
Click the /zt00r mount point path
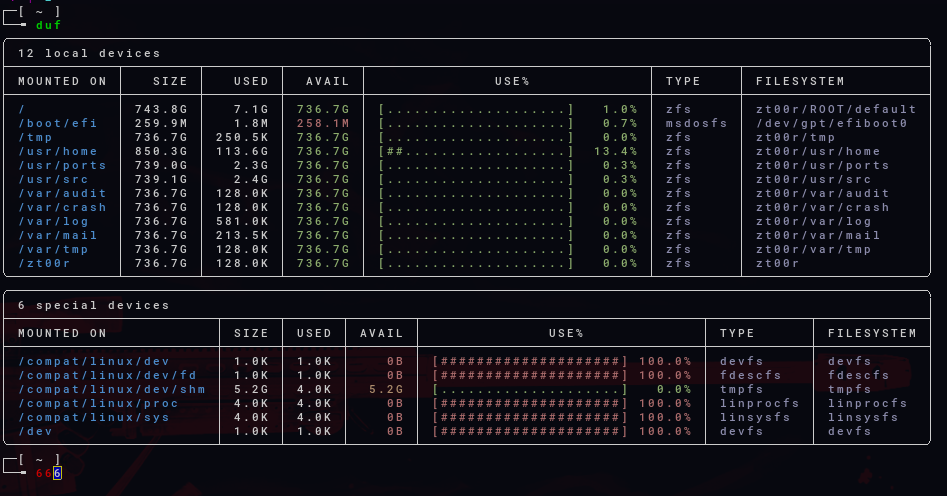(44, 263)
